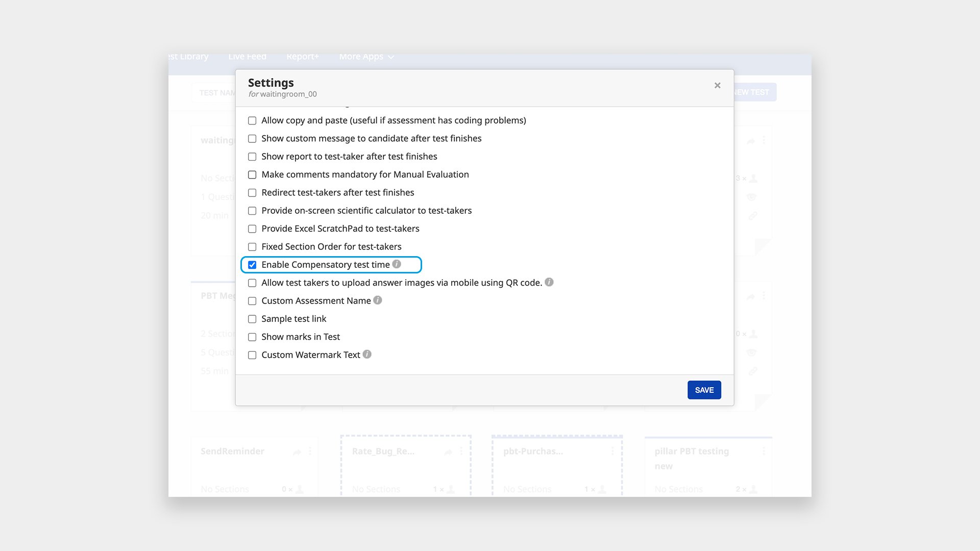980x551 pixels.
Task: Enable on-screen scientific calculator checkbox
Action: [252, 211]
